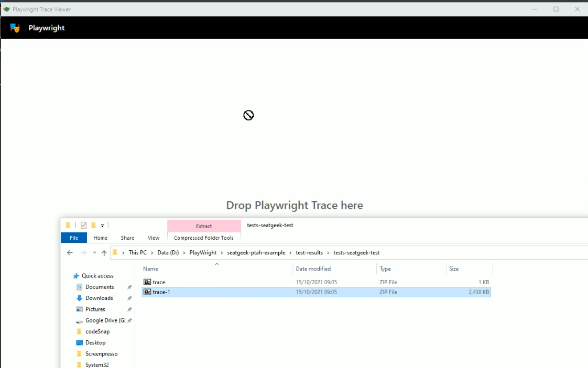Unpin Documents using its pin icon

click(x=129, y=287)
